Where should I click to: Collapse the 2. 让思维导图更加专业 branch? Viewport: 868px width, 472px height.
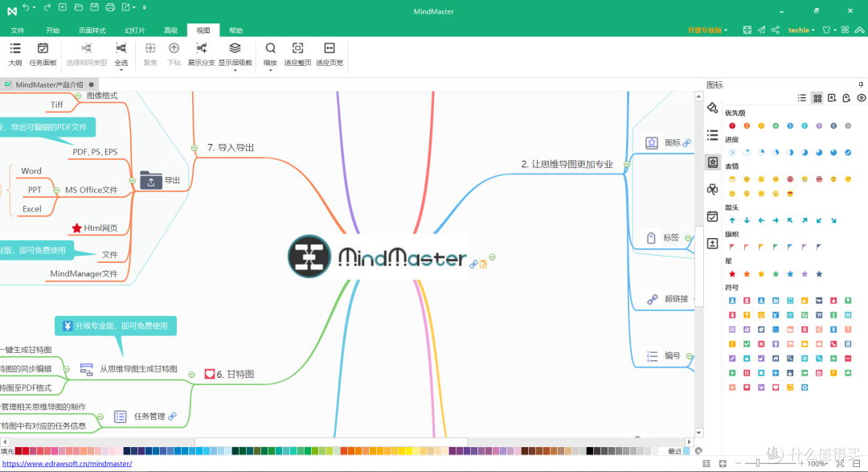(x=627, y=164)
